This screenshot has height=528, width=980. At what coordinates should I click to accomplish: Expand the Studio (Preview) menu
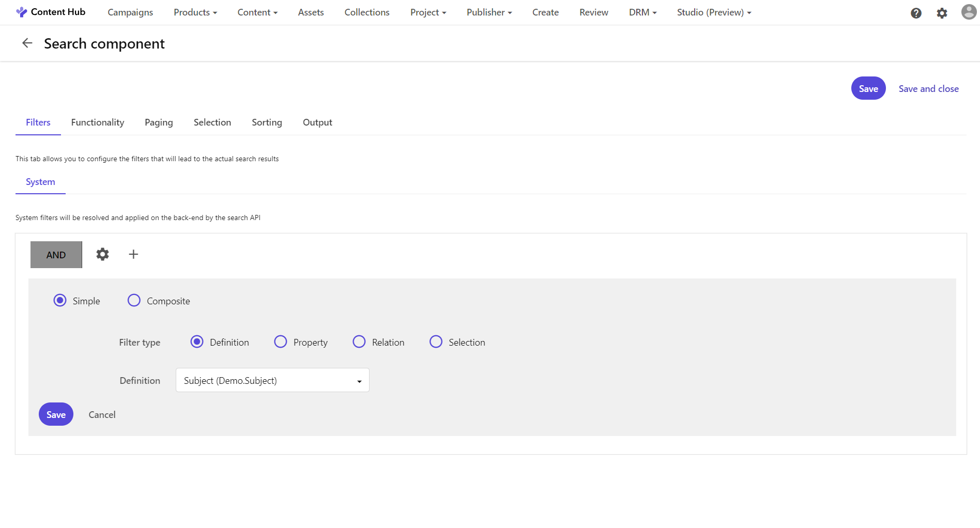click(x=714, y=12)
